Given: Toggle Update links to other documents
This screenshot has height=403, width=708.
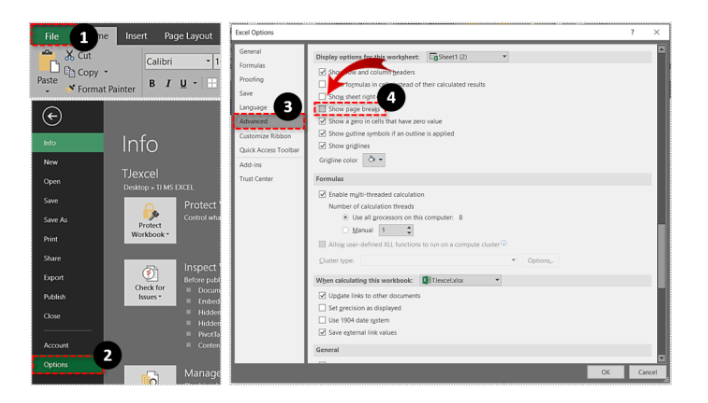Looking at the screenshot, I should coord(322,295).
